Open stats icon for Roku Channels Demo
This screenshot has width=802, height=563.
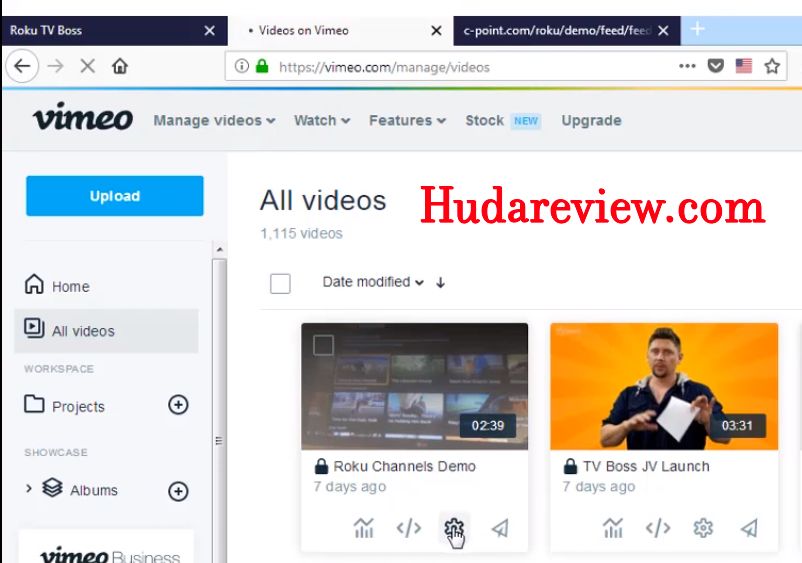click(364, 528)
